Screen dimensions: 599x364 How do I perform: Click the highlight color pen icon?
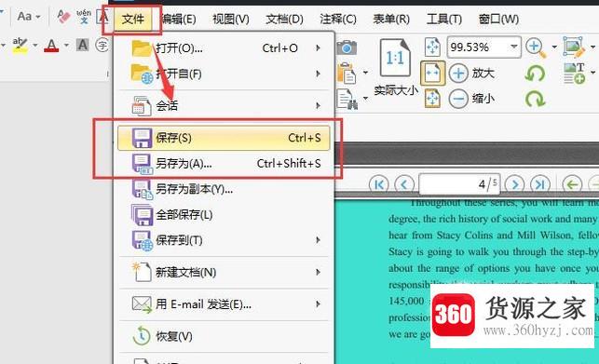(x=20, y=46)
